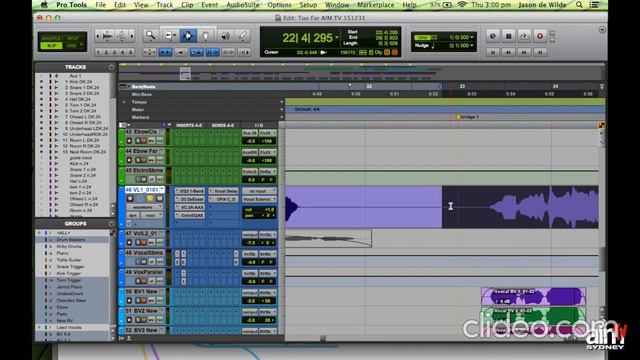Click the session Universe overview highlight
This screenshot has height=360, width=640.
tap(185, 73)
